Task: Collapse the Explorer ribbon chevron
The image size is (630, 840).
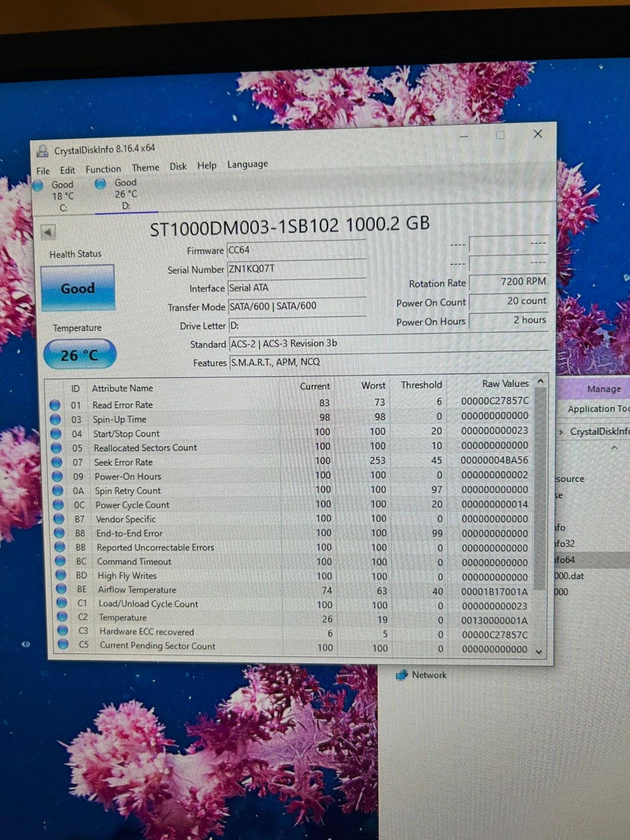Action: [614, 448]
